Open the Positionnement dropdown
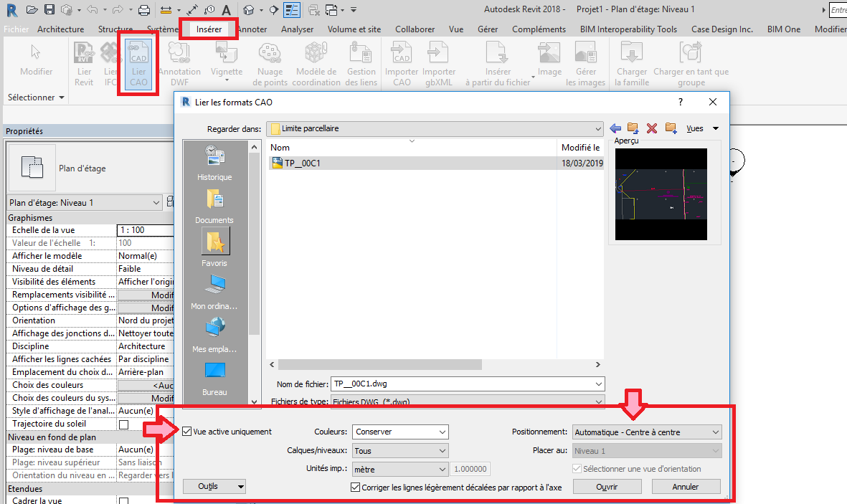Screen dimensions: 847x504 [647, 432]
